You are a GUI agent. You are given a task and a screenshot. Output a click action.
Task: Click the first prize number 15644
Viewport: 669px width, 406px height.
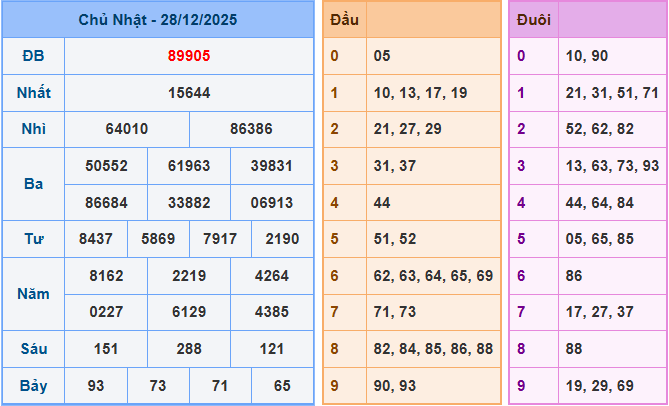click(189, 93)
